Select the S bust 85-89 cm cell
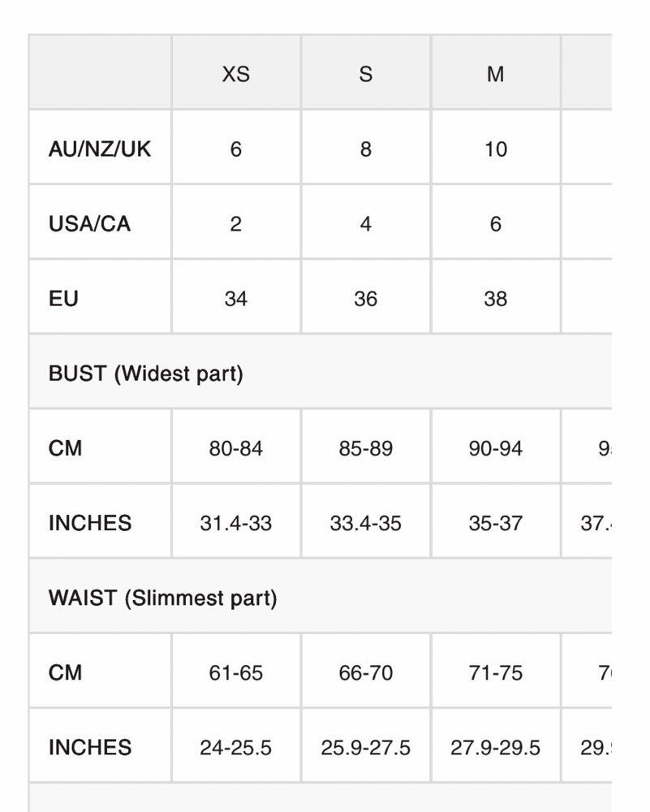Screen dimensions: 650x812 (x=366, y=448)
